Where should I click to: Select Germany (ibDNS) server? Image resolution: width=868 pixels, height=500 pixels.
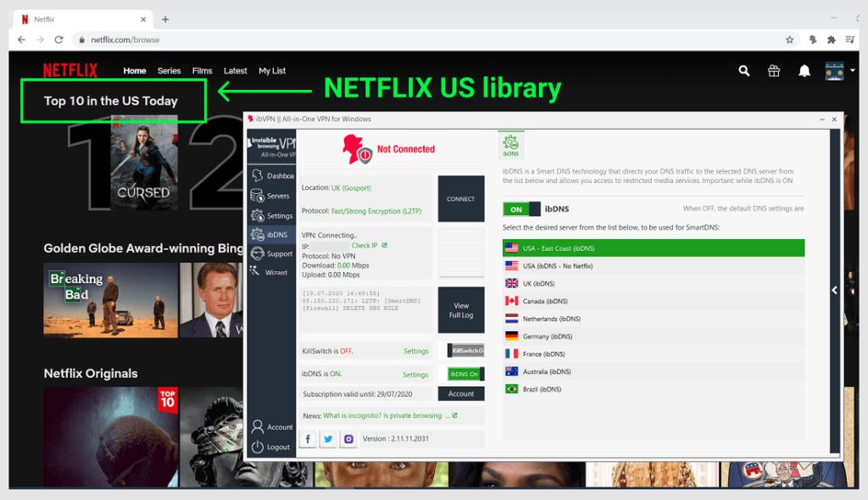(x=654, y=336)
